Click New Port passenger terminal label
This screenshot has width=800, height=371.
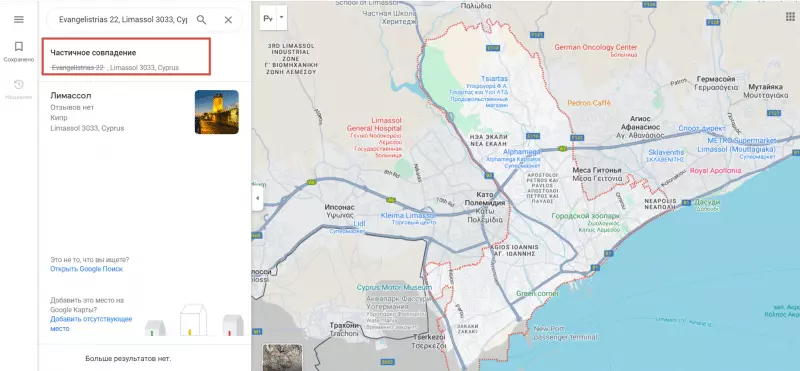pyautogui.click(x=565, y=333)
